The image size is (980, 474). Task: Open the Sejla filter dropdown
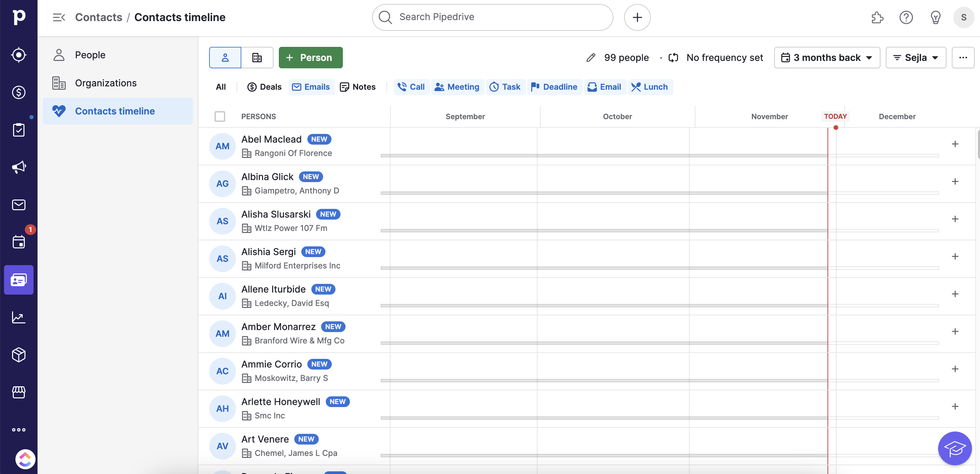(x=916, y=57)
